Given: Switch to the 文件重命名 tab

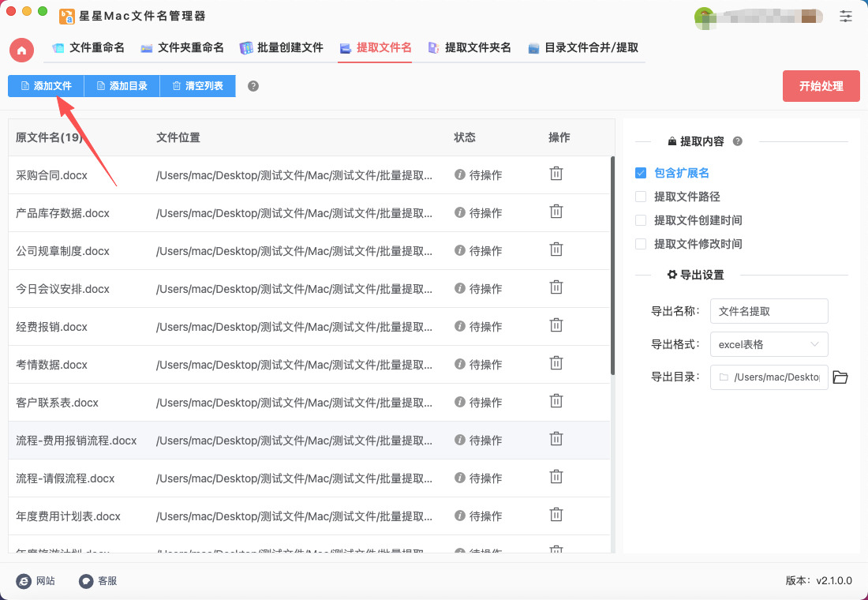Looking at the screenshot, I should tap(88, 47).
